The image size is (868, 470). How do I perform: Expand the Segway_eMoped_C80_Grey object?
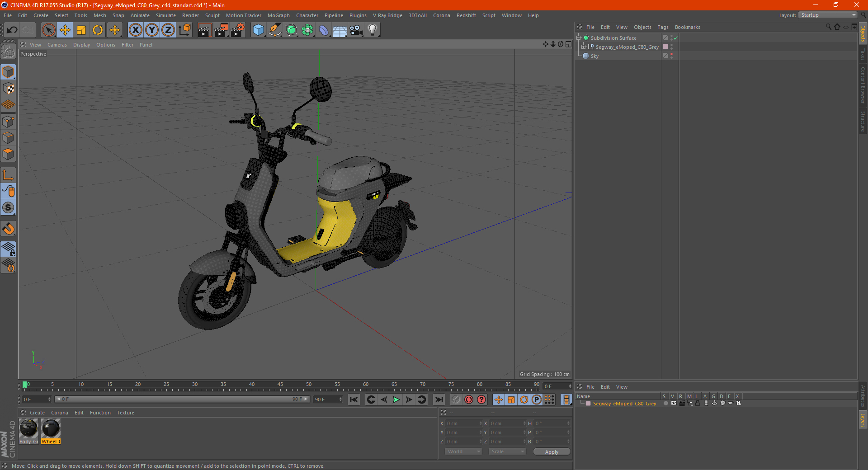click(x=584, y=47)
